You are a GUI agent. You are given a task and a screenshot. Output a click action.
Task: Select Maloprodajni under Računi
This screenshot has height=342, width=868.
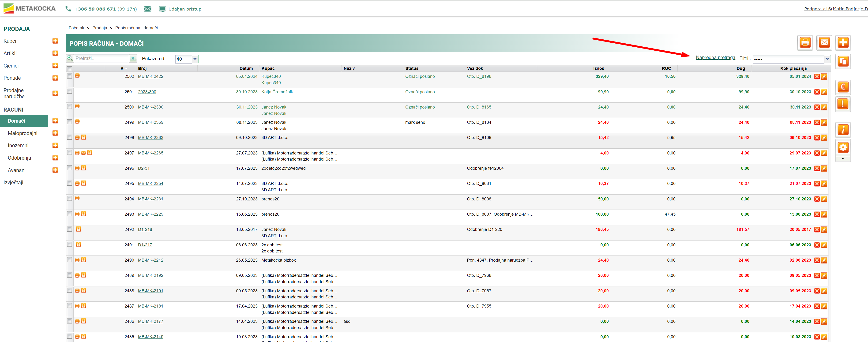click(x=23, y=133)
